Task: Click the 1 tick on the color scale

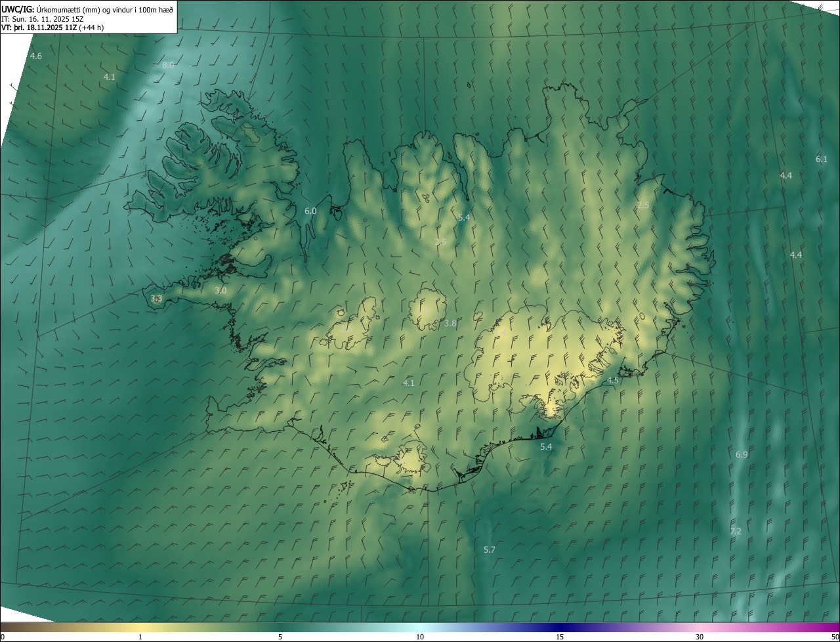Action: pos(140,637)
